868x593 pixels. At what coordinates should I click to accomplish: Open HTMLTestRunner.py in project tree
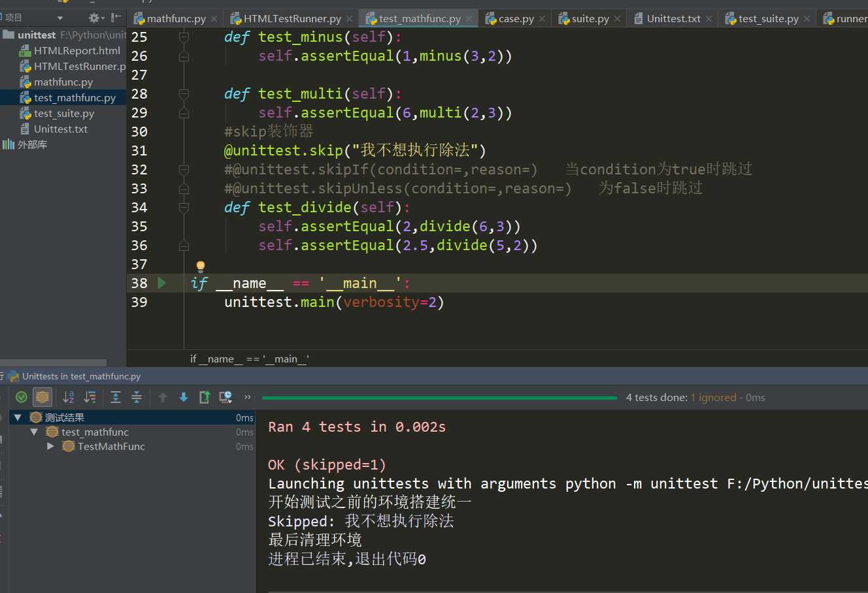pyautogui.click(x=80, y=66)
